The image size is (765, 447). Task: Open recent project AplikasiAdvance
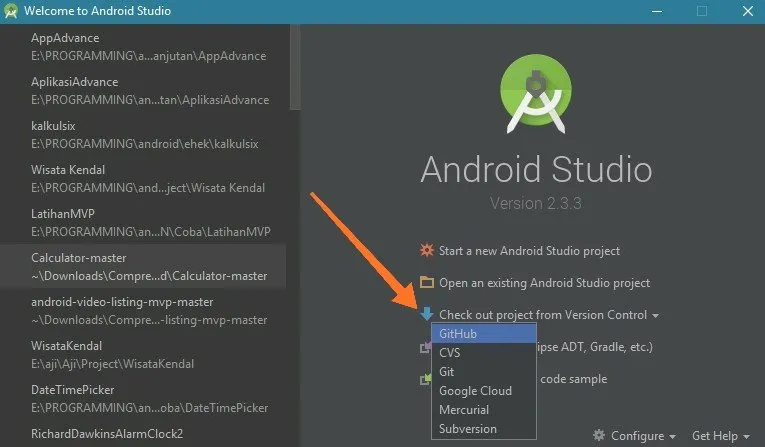pyautogui.click(x=144, y=91)
